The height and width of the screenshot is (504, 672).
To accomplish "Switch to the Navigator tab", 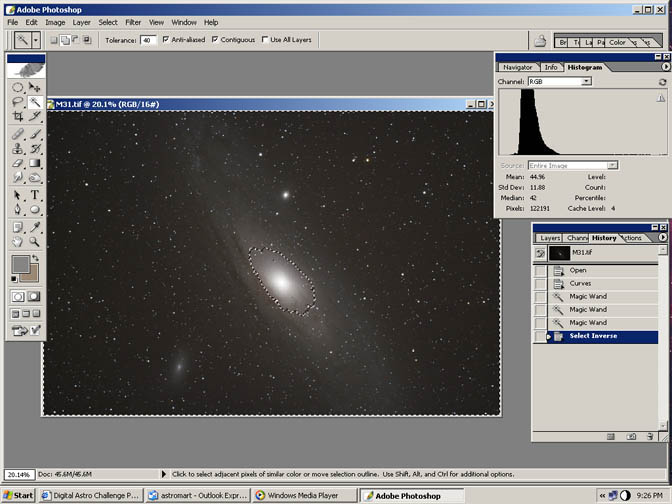I will point(517,67).
